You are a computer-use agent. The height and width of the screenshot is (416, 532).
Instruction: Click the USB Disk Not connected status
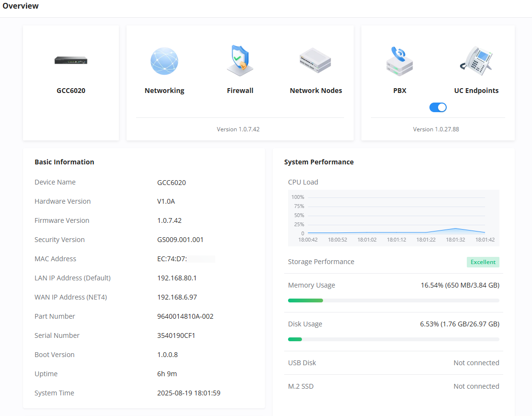click(476, 363)
